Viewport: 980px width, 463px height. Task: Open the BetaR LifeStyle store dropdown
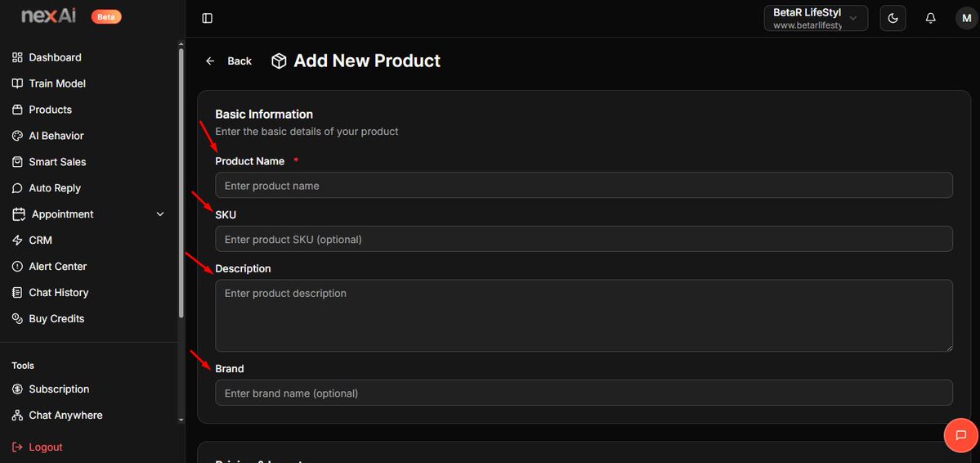click(816, 18)
